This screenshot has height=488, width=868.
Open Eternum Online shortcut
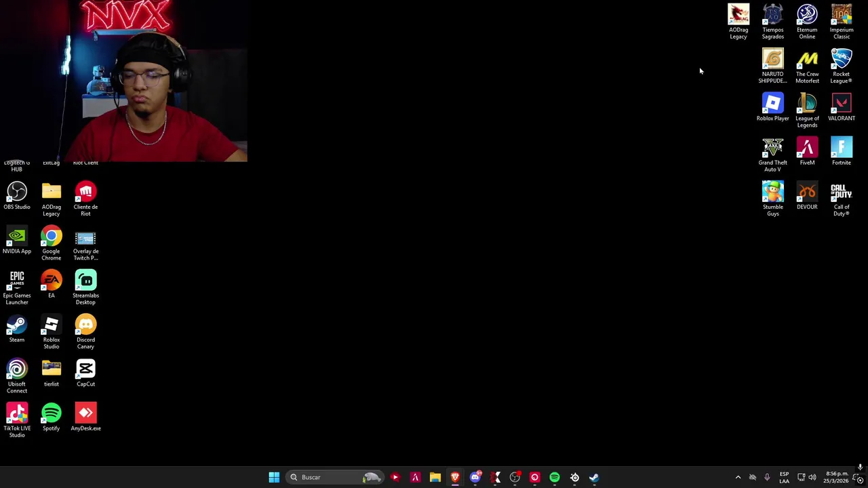tap(807, 22)
